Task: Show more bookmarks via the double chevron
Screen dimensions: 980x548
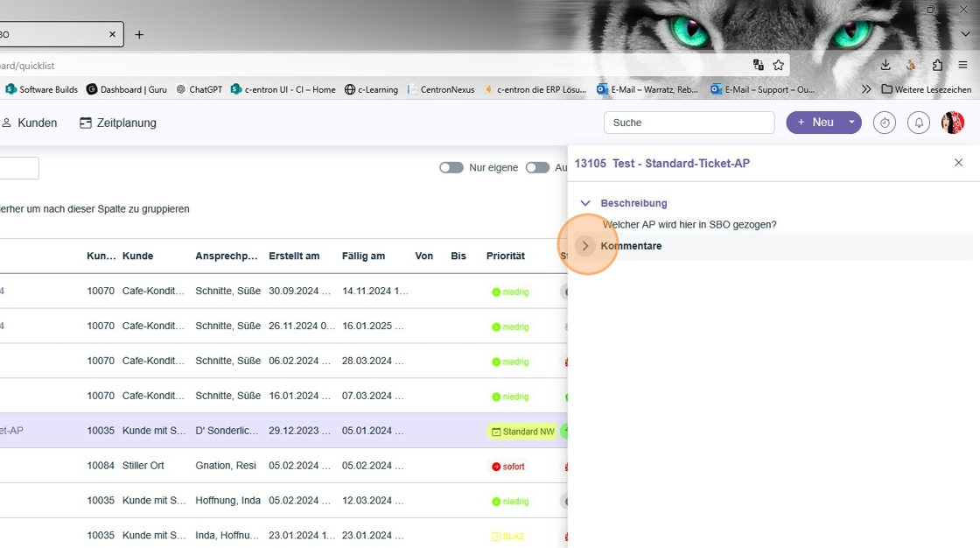Action: [866, 89]
